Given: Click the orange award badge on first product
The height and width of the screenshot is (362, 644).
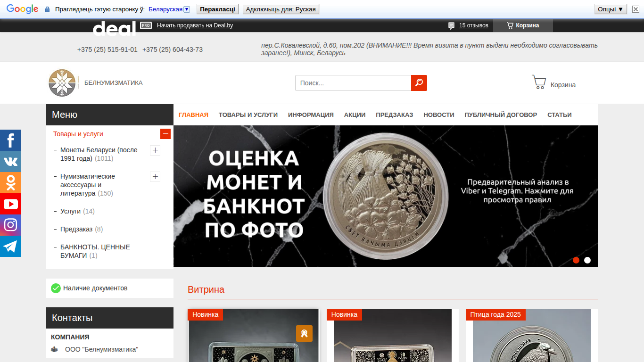Looking at the screenshot, I should 304,334.
